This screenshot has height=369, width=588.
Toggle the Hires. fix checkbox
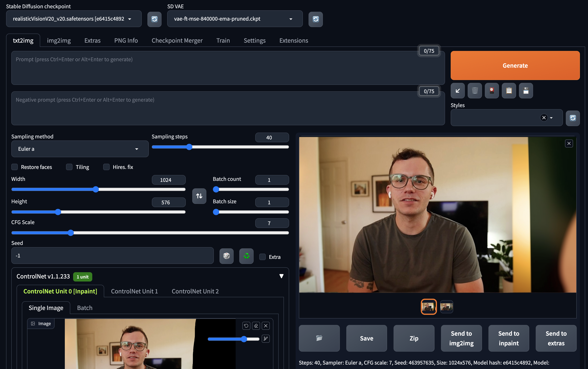point(106,167)
